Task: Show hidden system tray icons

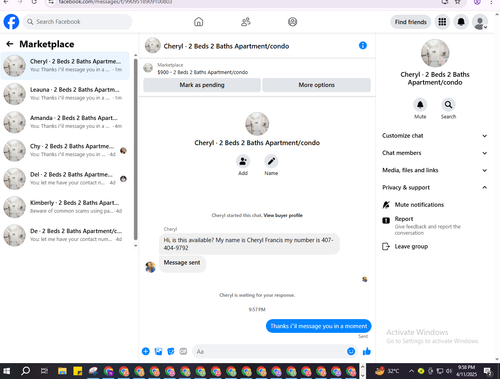Action: click(411, 371)
